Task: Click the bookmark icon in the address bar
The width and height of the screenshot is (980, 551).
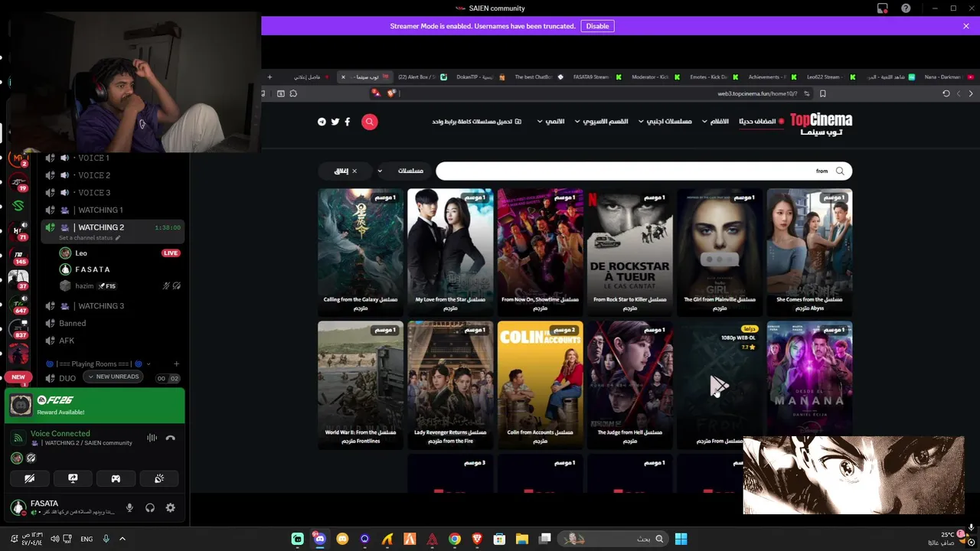Action: pyautogui.click(x=823, y=93)
